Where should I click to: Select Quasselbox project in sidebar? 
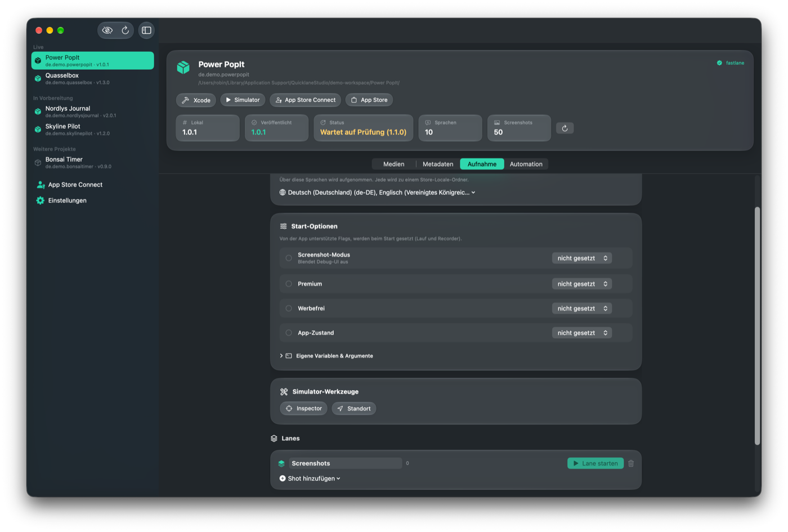93,78
